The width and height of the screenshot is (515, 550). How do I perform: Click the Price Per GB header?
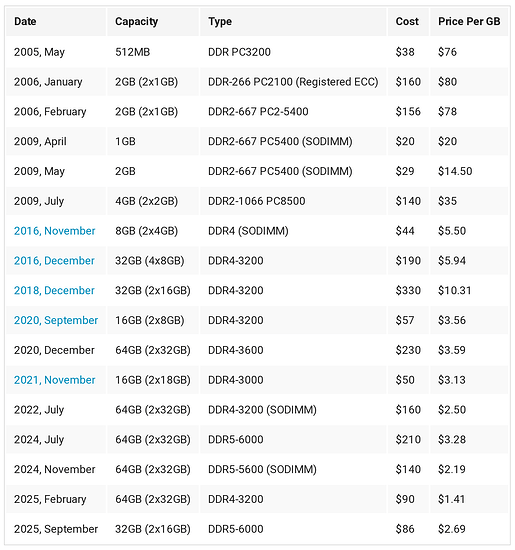(x=469, y=21)
